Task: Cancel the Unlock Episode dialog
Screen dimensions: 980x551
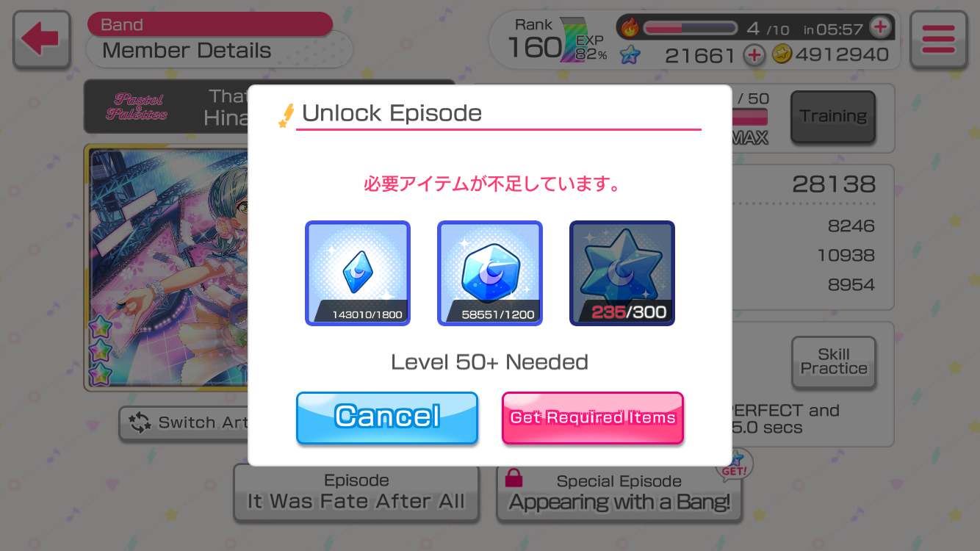Action: [387, 417]
